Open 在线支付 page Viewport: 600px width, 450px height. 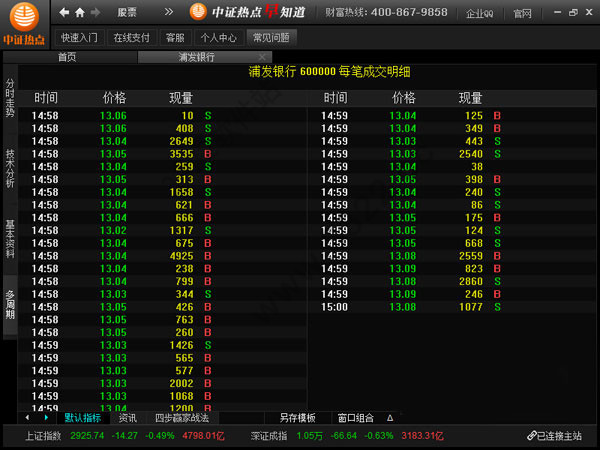pyautogui.click(x=132, y=38)
